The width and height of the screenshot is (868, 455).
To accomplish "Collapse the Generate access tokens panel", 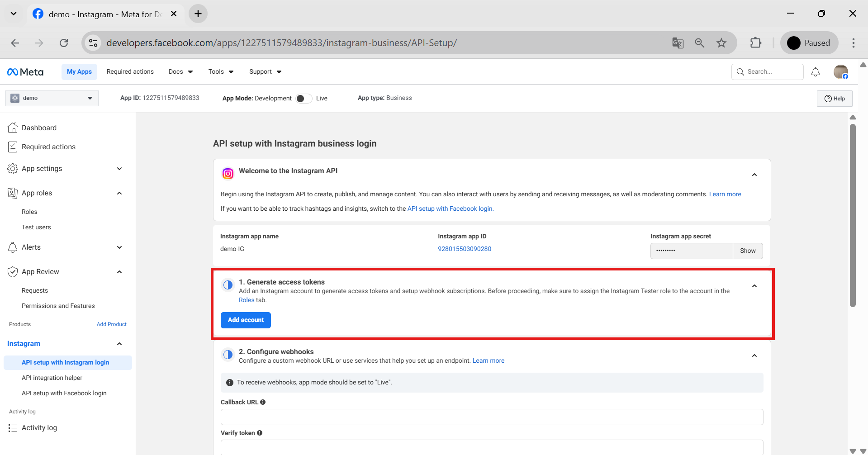I will point(754,286).
